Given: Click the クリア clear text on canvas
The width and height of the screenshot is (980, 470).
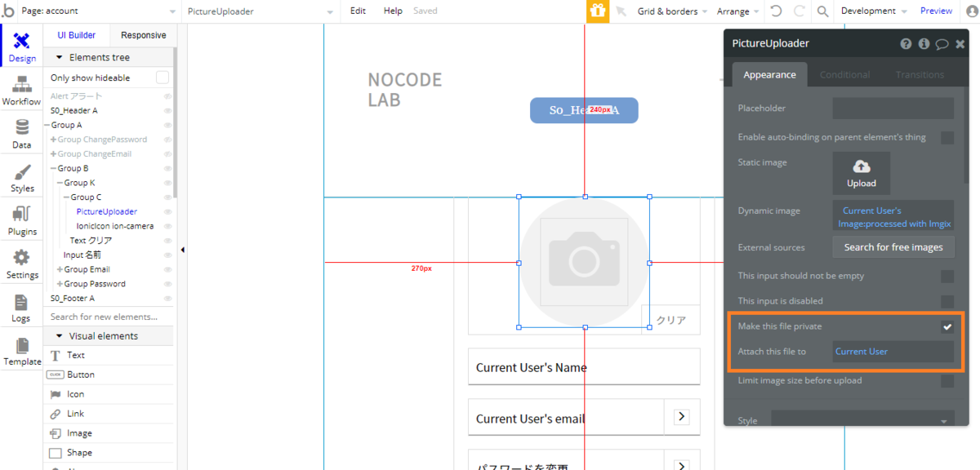Looking at the screenshot, I should coord(670,320).
